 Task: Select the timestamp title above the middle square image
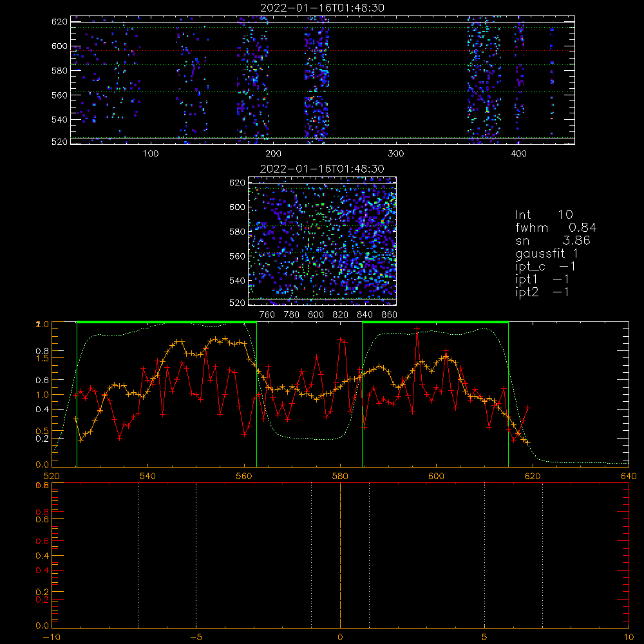tap(323, 169)
